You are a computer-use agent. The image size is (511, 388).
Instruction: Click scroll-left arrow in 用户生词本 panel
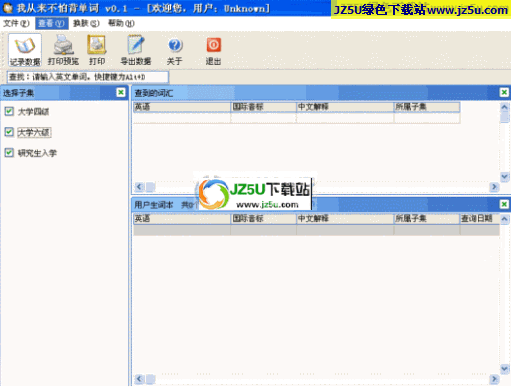pyautogui.click(x=139, y=379)
